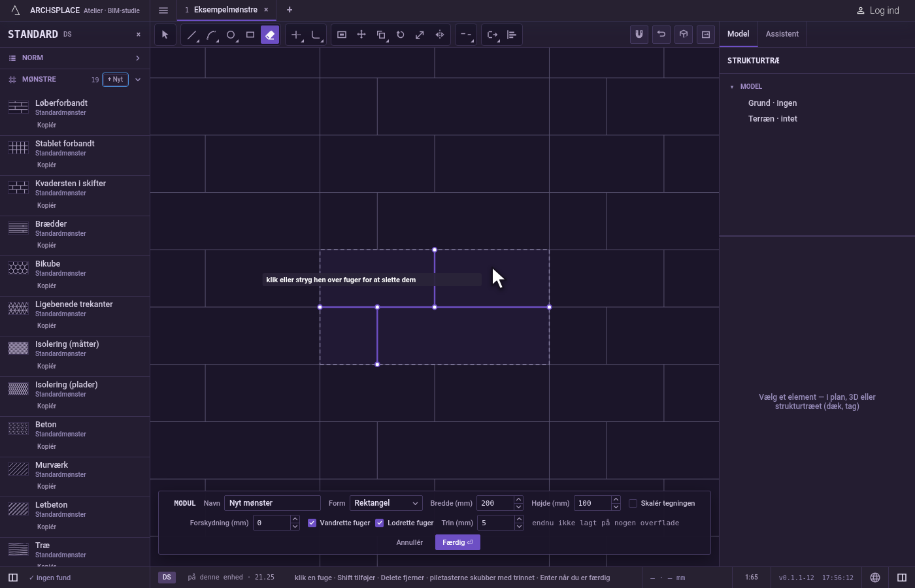Click the align tool
Screen dimensions: 915x588
click(x=512, y=35)
